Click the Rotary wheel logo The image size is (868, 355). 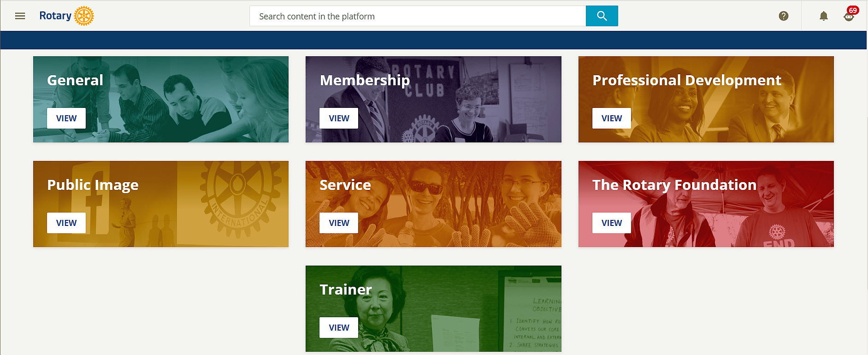(84, 16)
